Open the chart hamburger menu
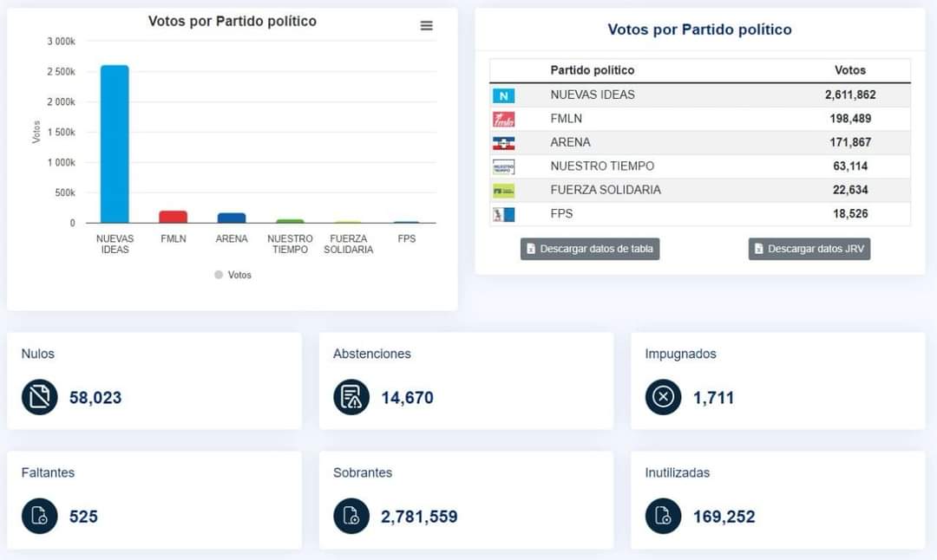 (426, 26)
